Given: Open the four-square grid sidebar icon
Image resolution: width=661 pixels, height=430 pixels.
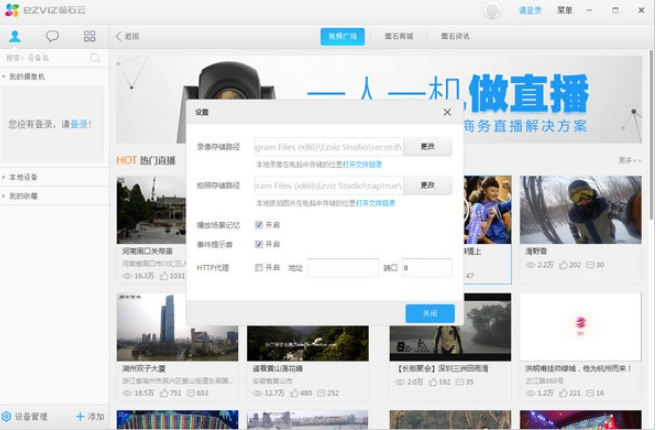Looking at the screenshot, I should click(89, 36).
